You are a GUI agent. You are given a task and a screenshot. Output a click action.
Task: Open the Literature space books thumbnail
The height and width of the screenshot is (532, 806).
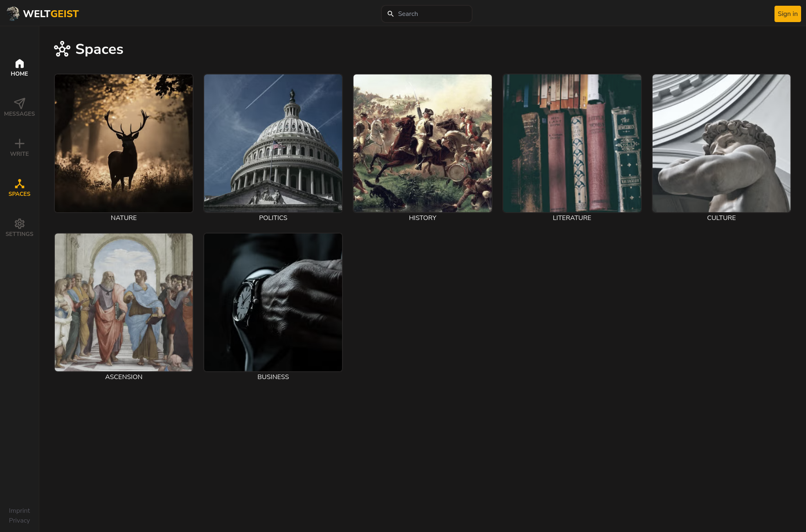(572, 143)
